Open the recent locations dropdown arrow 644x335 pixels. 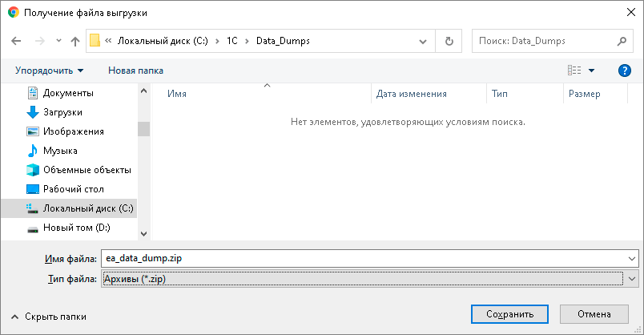(58, 41)
